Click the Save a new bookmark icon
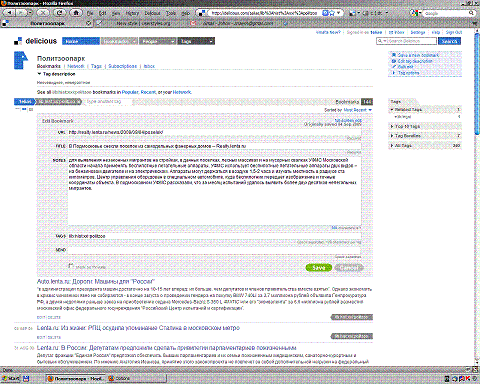Image resolution: width=480 pixels, height=390 pixels. tap(394, 55)
